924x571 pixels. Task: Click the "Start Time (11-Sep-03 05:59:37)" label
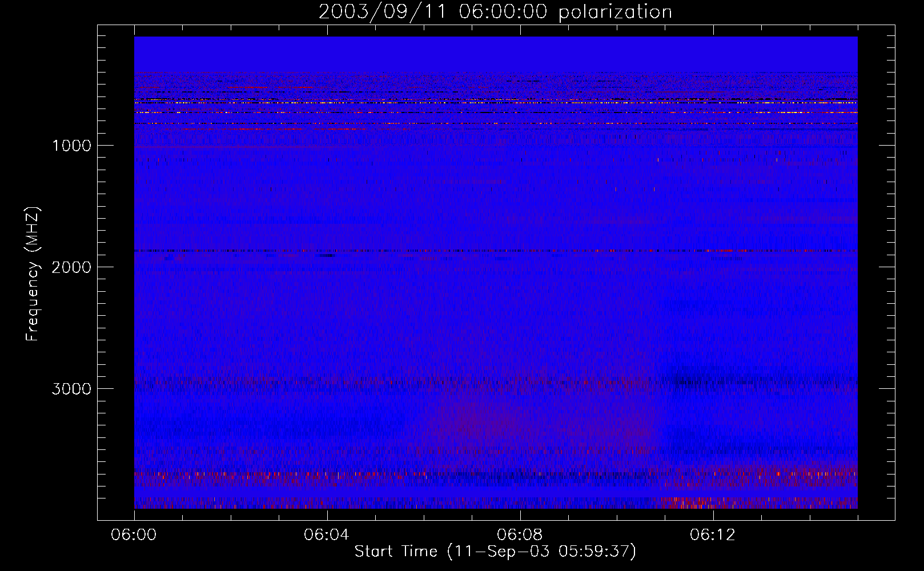point(495,552)
